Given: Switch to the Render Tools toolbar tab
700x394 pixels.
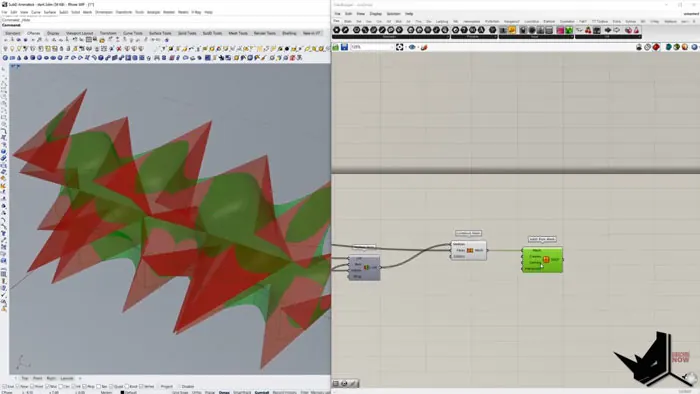Looking at the screenshot, I should [265, 33].
